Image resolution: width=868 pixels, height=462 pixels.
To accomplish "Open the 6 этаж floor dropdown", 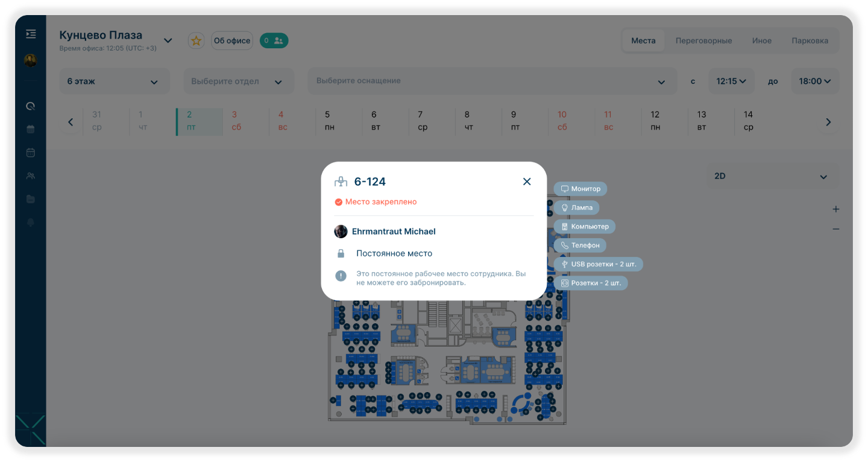I will pos(114,81).
